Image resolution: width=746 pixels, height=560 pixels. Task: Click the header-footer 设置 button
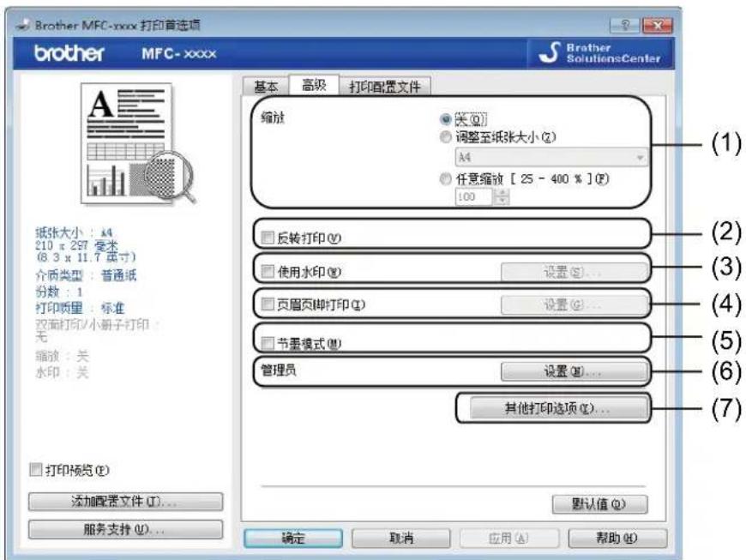[x=574, y=304]
